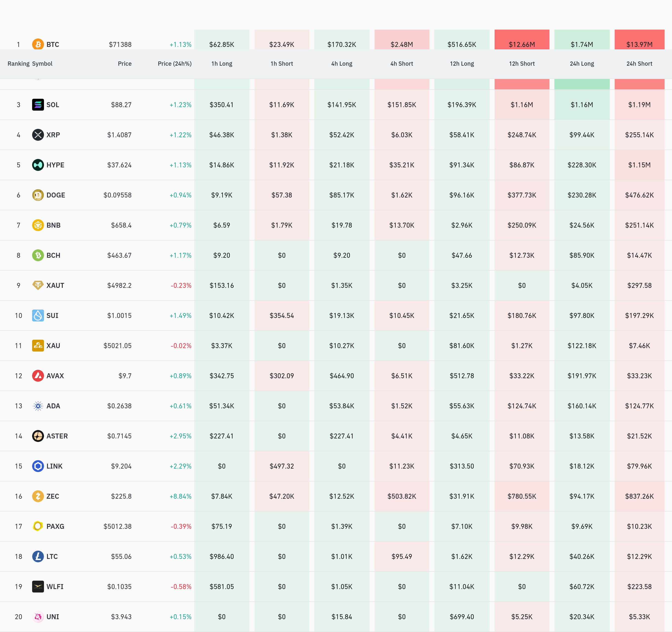Click the XRP coin icon
Viewport: 672px width, 632px height.
tap(38, 135)
